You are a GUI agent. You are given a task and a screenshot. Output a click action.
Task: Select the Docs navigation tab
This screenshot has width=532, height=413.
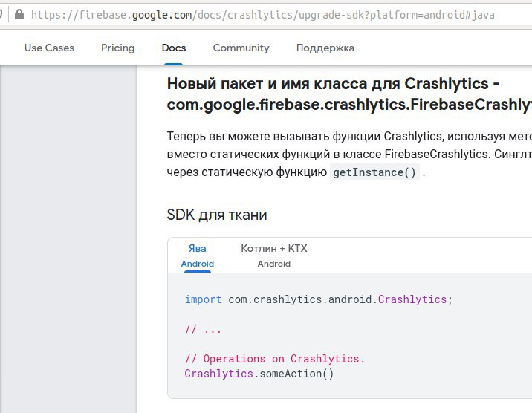(174, 48)
